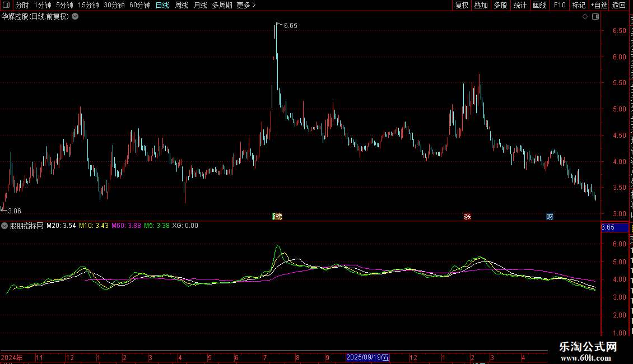The width and height of the screenshot is (633, 364).
Task: Open the 多股 multi-stock view
Action: coord(500,5)
